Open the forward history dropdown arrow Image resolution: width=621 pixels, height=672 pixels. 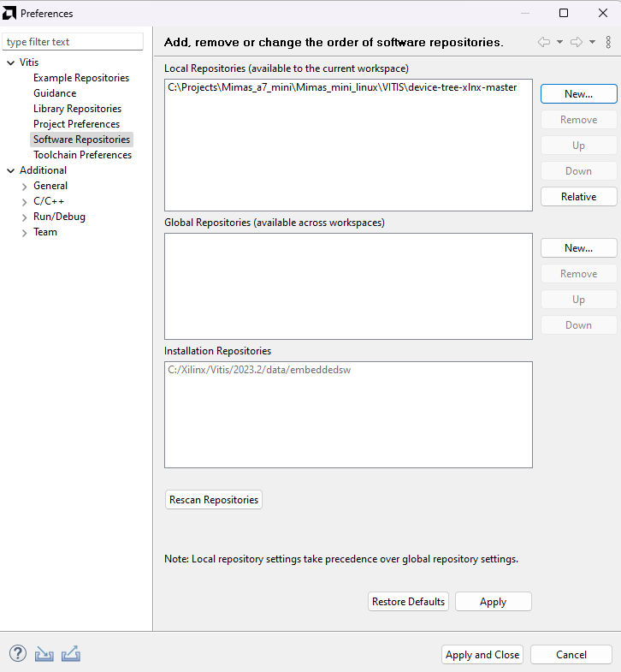coord(592,42)
